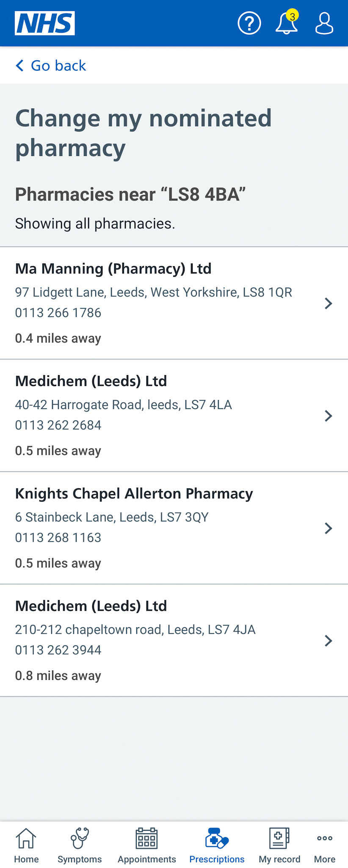The width and height of the screenshot is (348, 868).
Task: Open My record document icon
Action: [279, 838]
